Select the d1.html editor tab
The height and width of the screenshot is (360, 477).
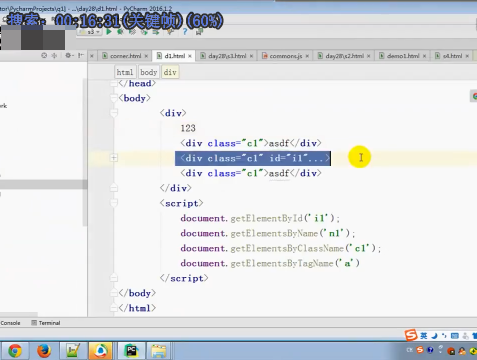[x=174, y=56]
